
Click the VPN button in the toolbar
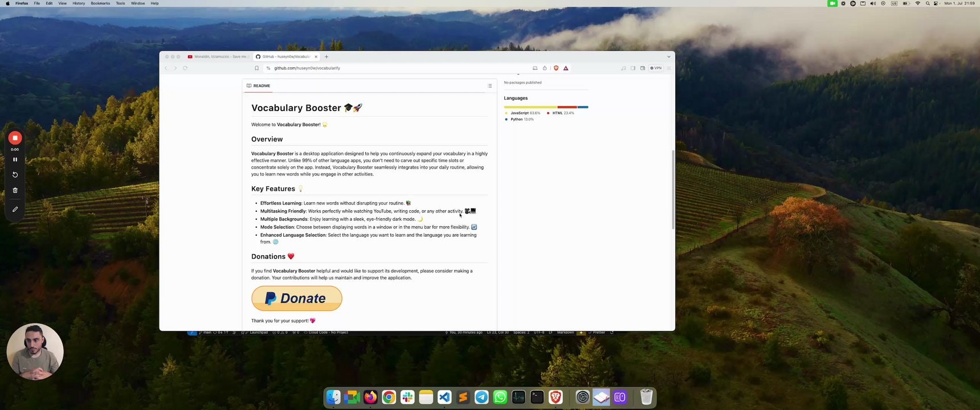pyautogui.click(x=656, y=68)
